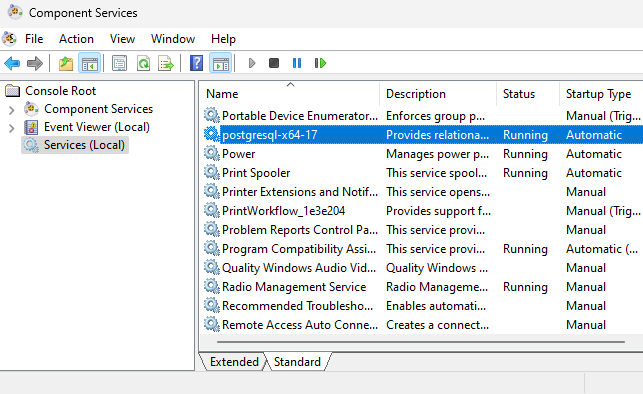
Task: Click the Restart Service icon
Action: [320, 63]
